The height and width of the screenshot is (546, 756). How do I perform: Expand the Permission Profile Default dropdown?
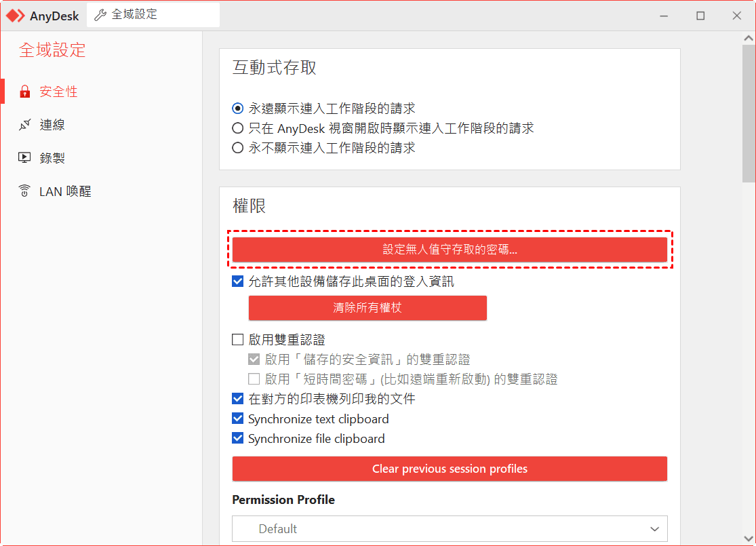[450, 529]
